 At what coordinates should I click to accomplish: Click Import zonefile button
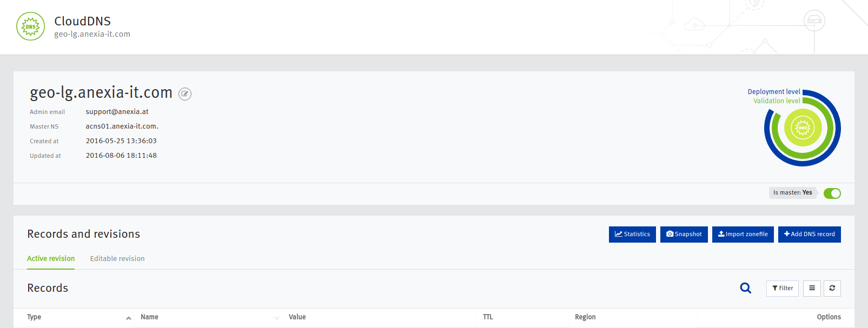[x=743, y=235]
